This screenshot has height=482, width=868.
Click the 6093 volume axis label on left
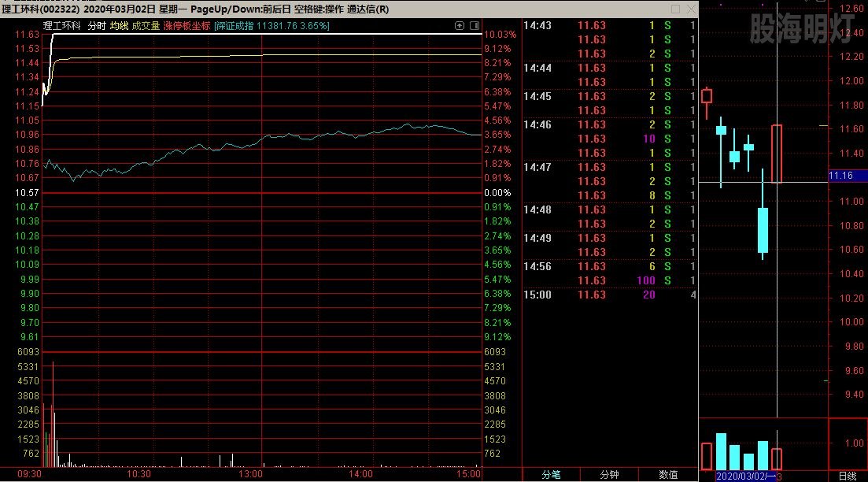(28, 352)
